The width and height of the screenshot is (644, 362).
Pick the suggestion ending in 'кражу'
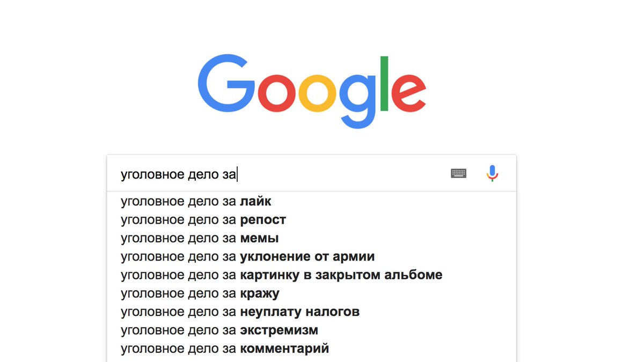tap(200, 293)
